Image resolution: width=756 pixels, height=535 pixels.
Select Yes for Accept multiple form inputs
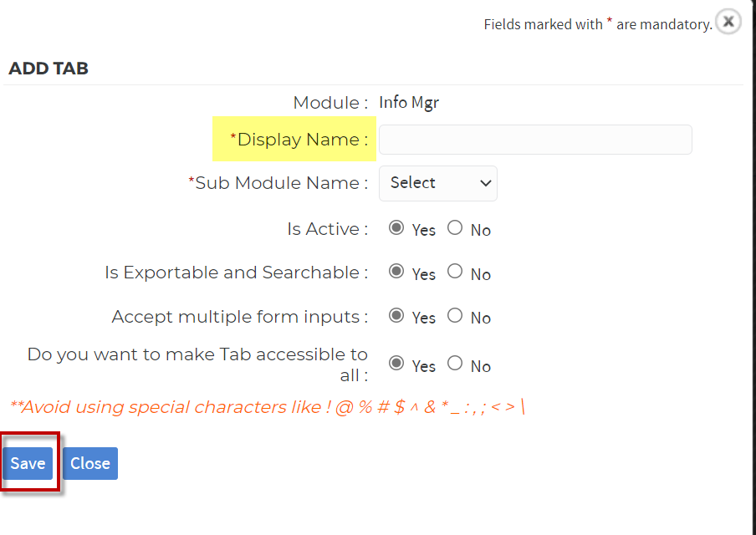[396, 316]
